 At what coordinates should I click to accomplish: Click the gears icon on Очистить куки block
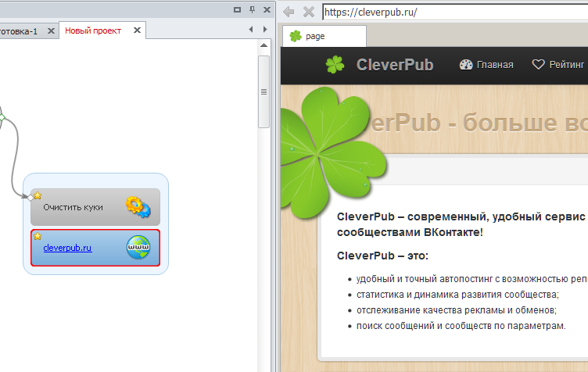(138, 207)
